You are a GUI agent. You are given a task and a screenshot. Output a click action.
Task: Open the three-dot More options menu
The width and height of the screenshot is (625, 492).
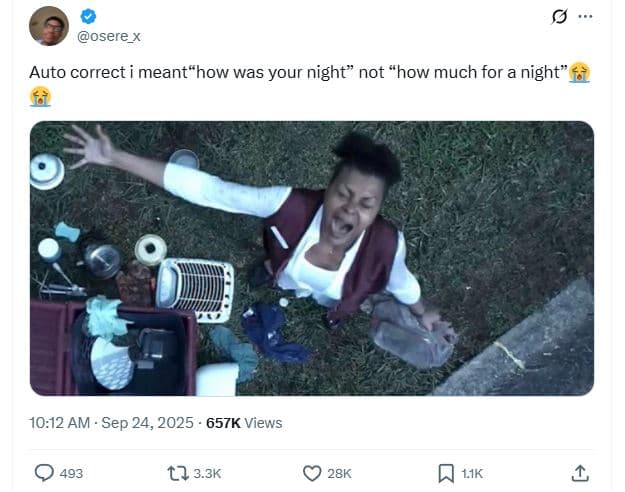[585, 16]
